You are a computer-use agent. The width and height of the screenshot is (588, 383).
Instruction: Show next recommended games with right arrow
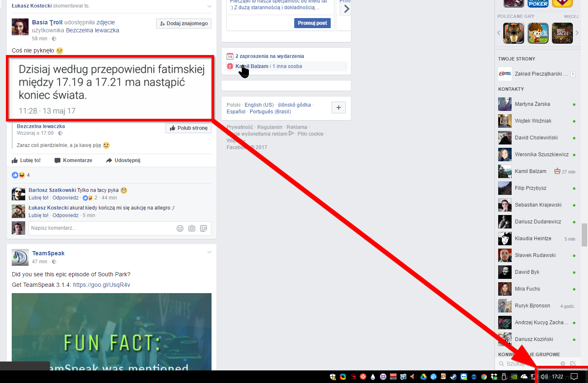[x=577, y=33]
